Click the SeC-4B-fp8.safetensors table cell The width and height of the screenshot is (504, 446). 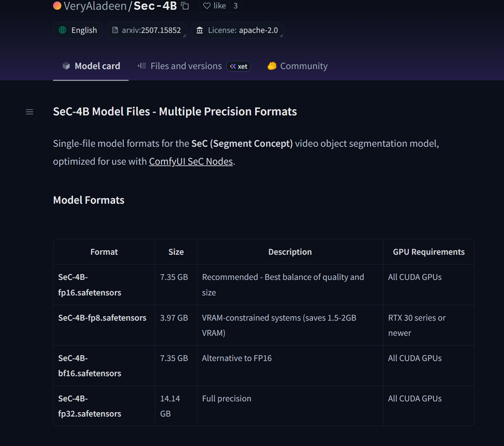(102, 318)
